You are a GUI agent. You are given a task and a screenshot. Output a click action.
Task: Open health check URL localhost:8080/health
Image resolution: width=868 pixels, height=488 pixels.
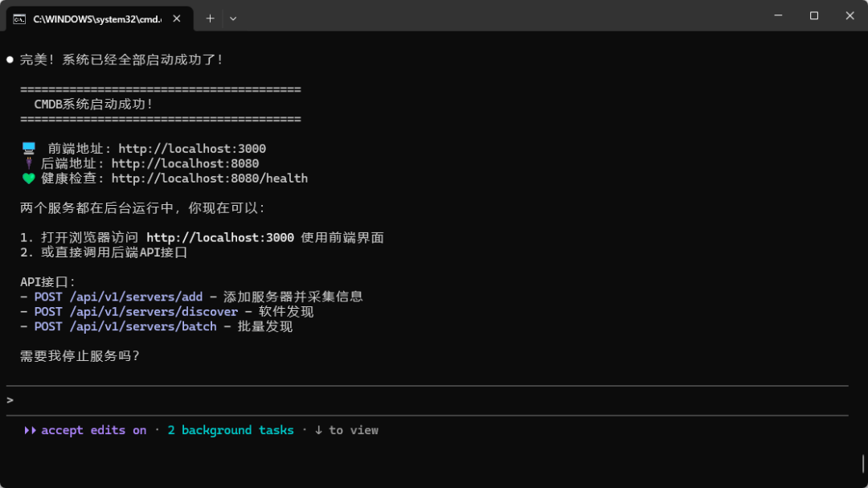(209, 178)
